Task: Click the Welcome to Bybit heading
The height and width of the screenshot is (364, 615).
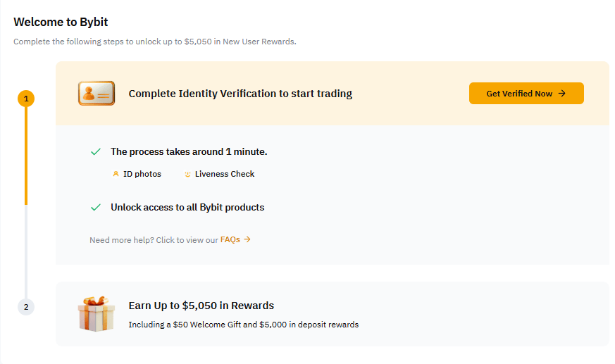Action: click(61, 22)
